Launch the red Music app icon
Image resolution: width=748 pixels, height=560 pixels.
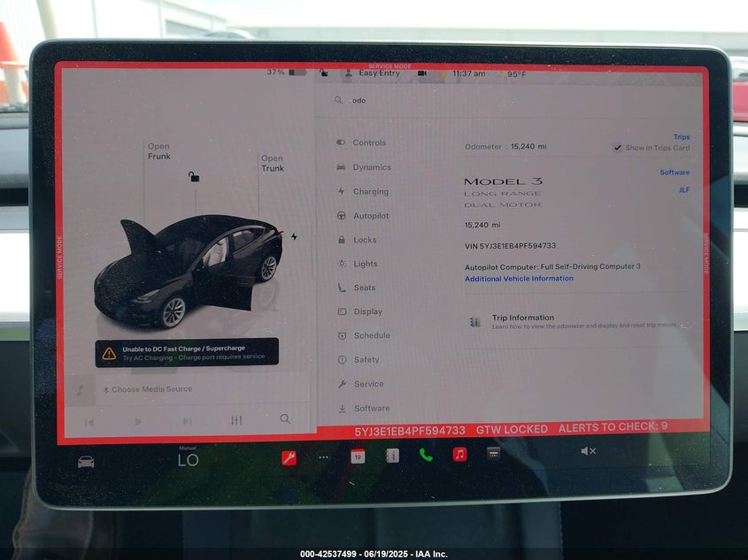459,455
